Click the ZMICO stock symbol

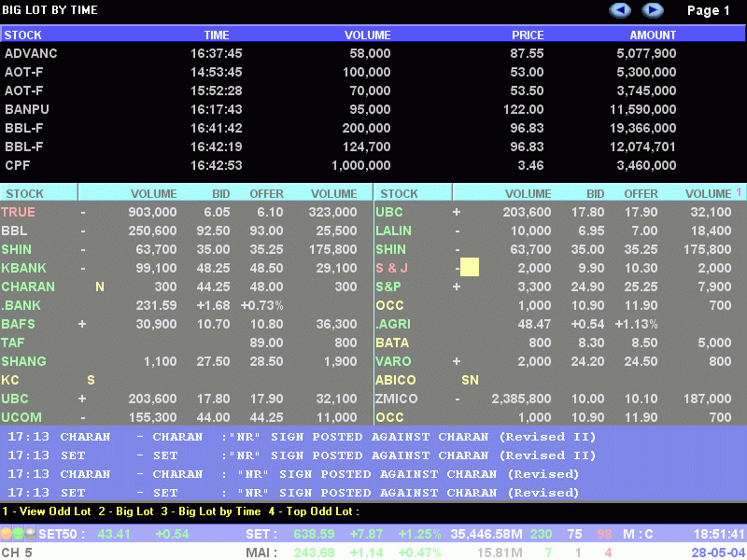click(396, 399)
